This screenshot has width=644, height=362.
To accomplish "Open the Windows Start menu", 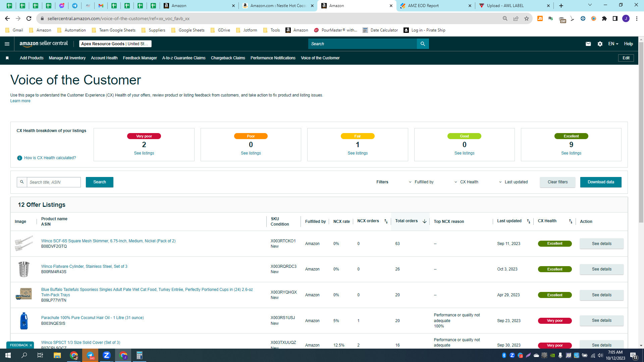I will click(x=8, y=355).
